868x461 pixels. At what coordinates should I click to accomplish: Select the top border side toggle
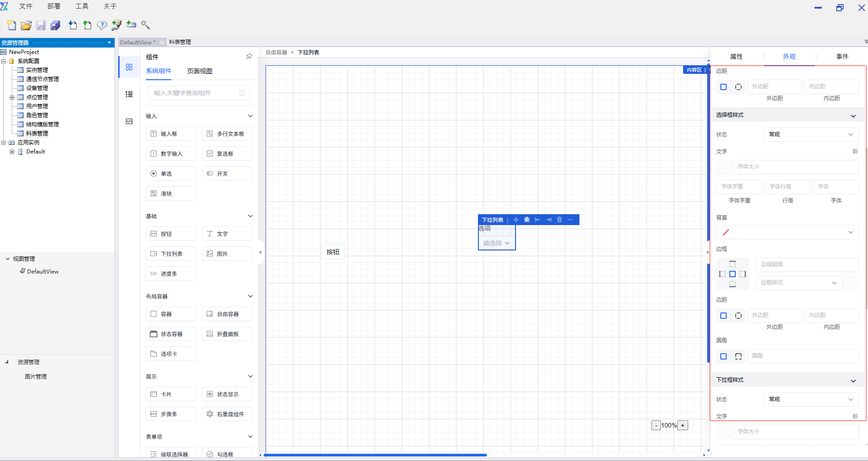point(733,264)
